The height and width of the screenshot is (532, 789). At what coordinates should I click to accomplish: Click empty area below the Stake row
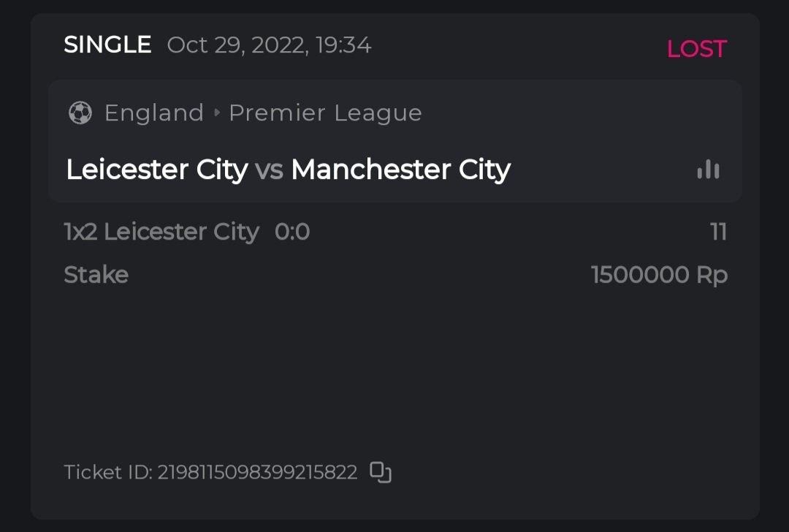(394, 365)
